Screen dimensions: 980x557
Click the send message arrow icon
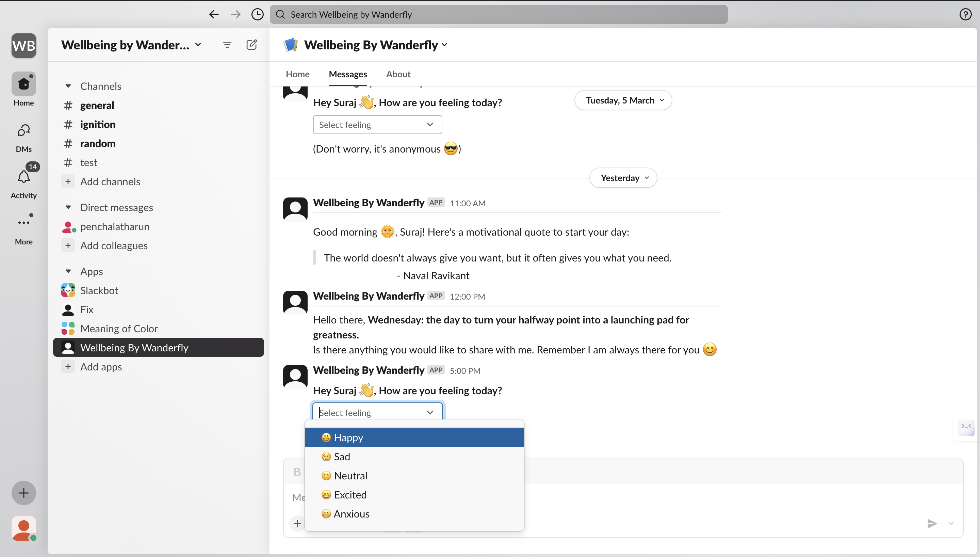[932, 523]
